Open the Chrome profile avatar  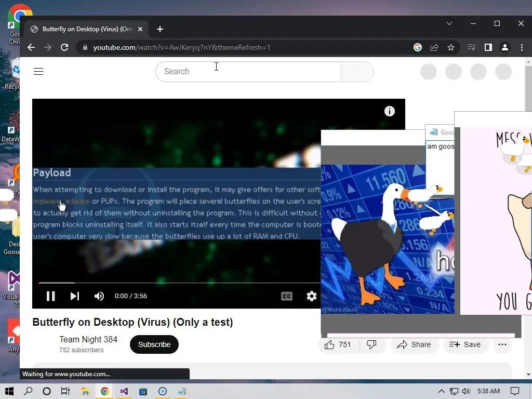click(505, 47)
